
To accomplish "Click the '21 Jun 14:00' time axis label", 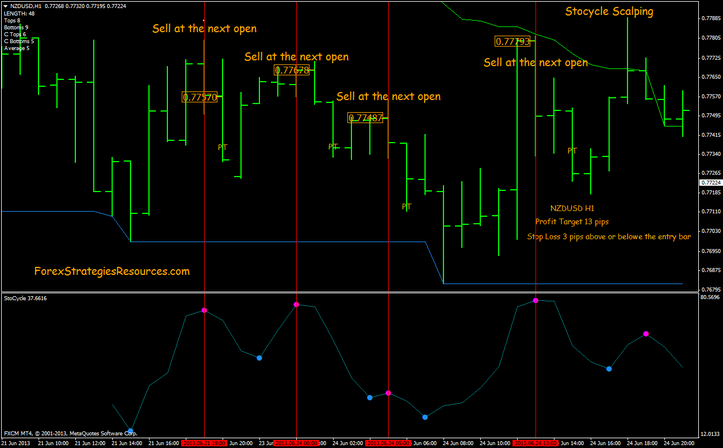I will tap(127, 443).
